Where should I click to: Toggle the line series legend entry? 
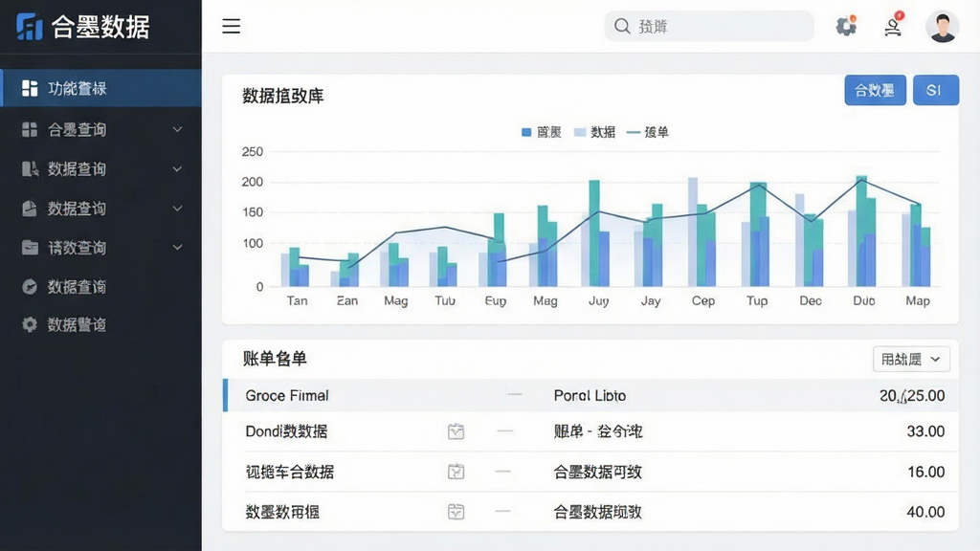pyautogui.click(x=648, y=132)
